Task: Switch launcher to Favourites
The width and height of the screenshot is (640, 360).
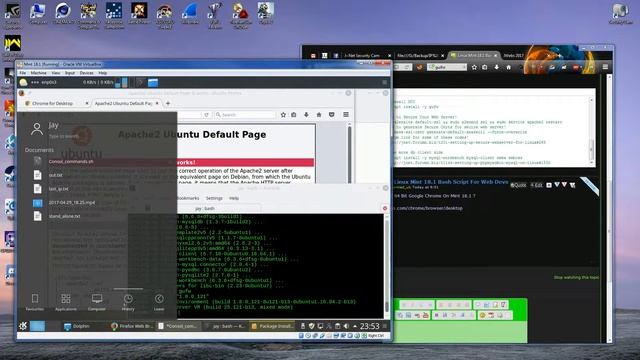Action: (35, 302)
